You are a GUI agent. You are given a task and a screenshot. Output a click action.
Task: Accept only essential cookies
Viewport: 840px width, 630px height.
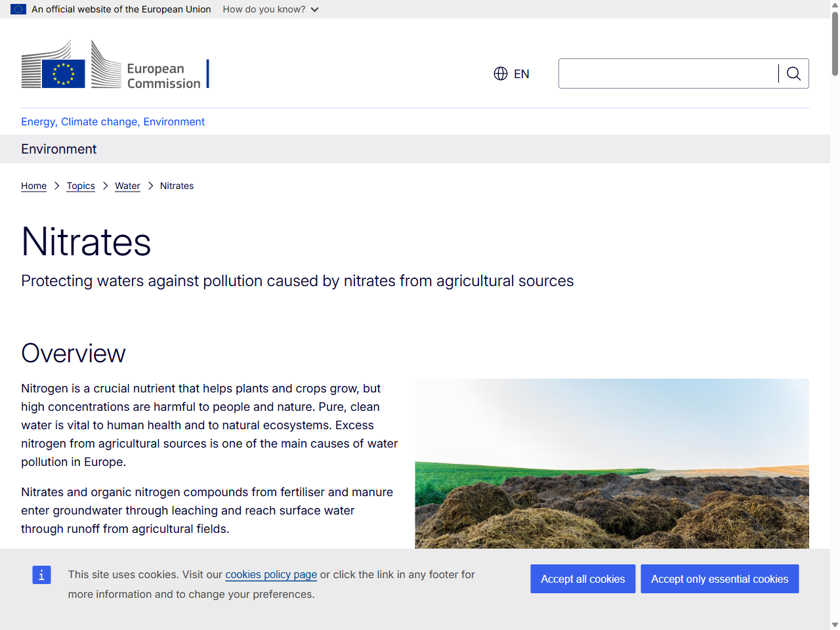pos(719,579)
